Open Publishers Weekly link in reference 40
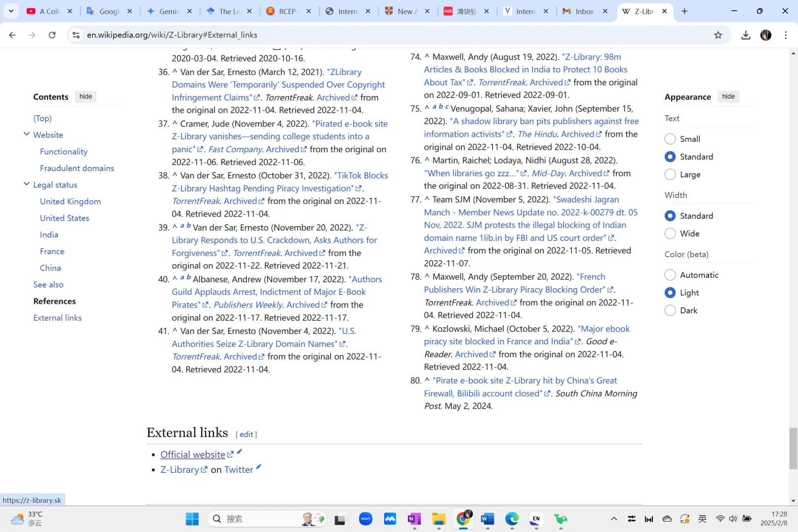This screenshot has height=532, width=798. pos(248,304)
